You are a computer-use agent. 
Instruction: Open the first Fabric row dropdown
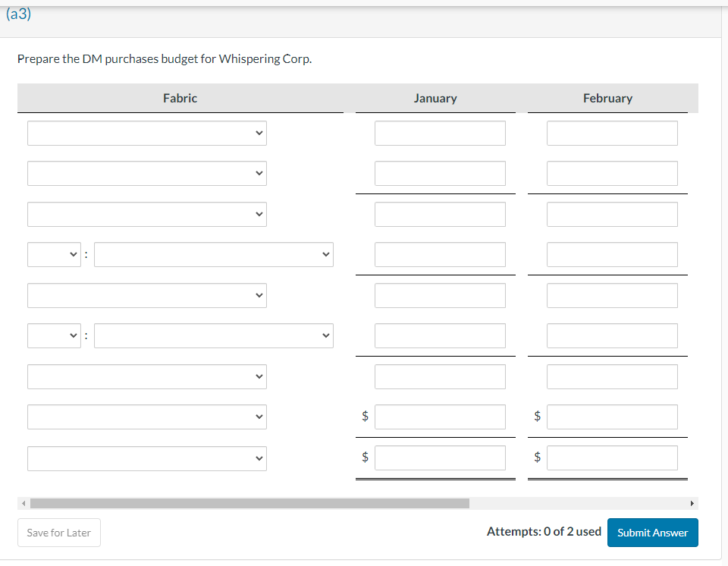146,133
